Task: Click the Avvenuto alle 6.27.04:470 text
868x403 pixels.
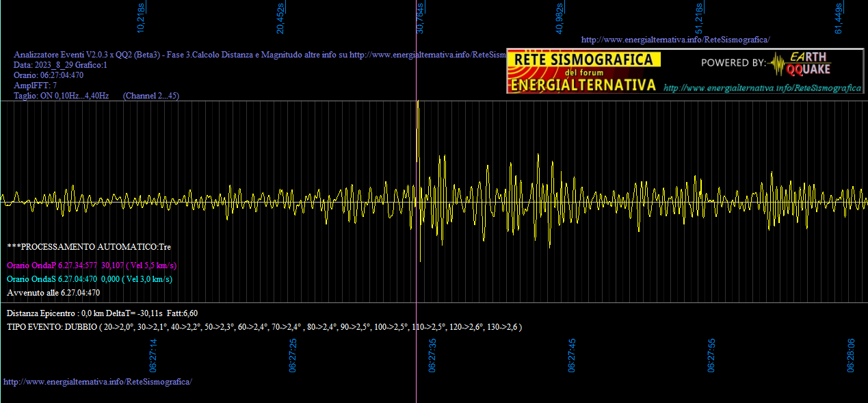Action: point(53,293)
